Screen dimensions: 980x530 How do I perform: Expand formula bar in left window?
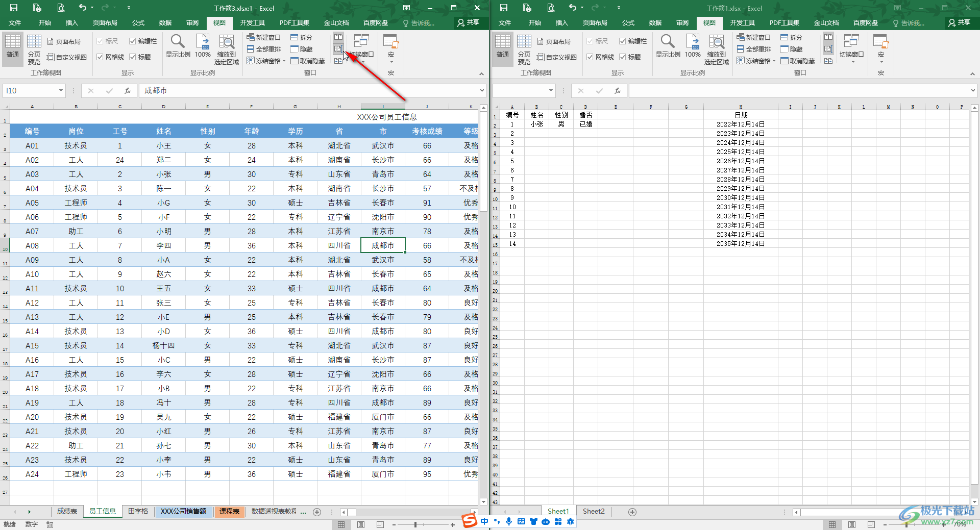point(482,91)
